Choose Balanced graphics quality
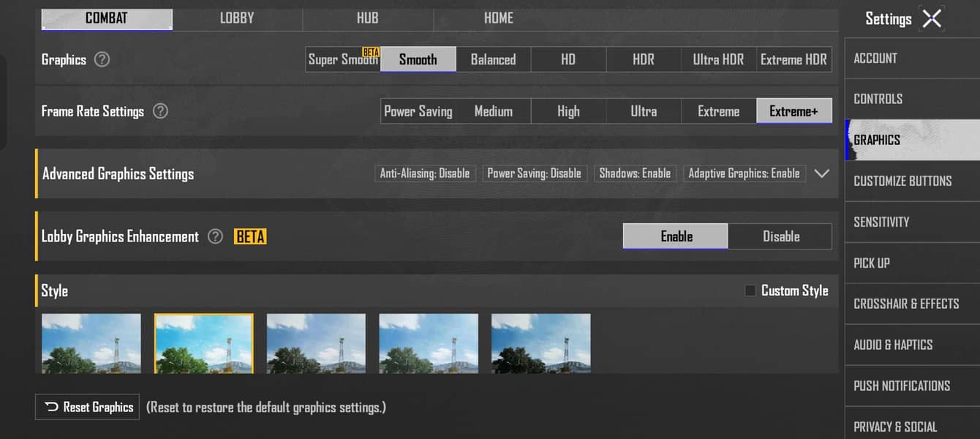The width and height of the screenshot is (980, 439). tap(494, 59)
